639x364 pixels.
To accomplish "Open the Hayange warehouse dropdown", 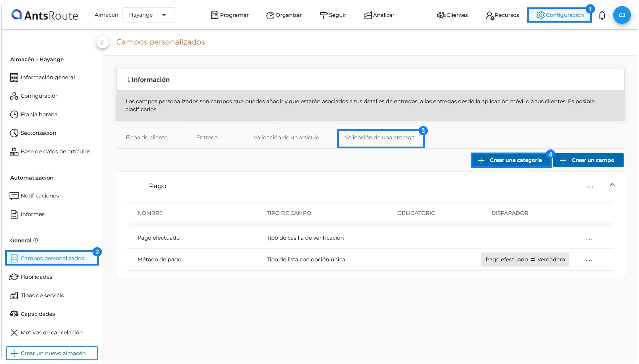I will [x=148, y=15].
